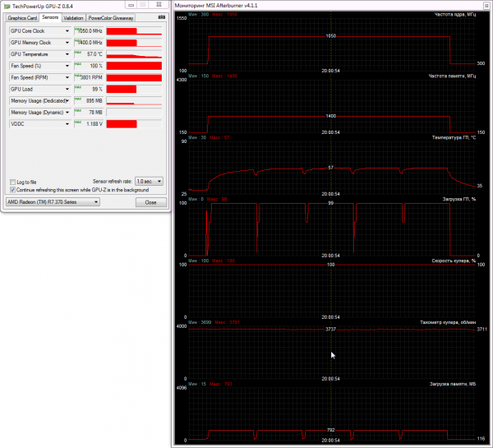
Task: Open the Validation tab
Action: 73,18
